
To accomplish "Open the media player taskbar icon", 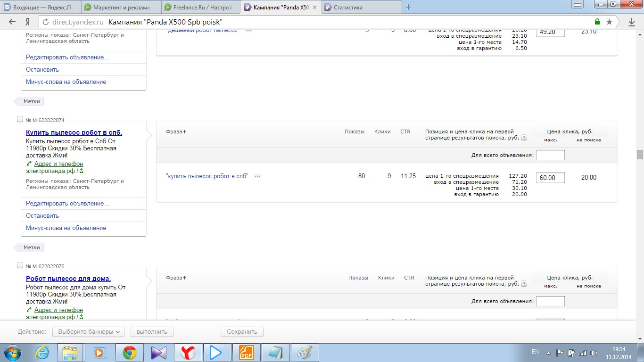I will pos(99,353).
